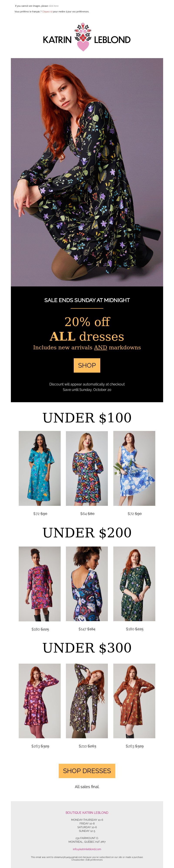Click the redhead model hero image
This screenshot has width=174, height=868.
click(x=87, y=172)
